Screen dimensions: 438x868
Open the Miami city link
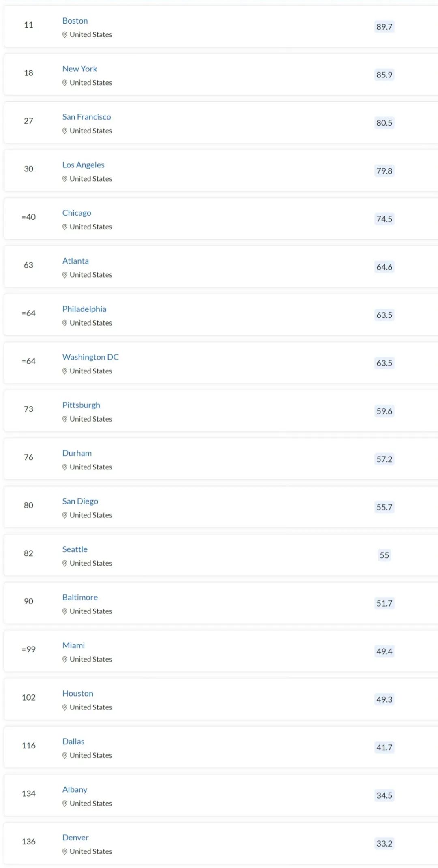click(73, 645)
